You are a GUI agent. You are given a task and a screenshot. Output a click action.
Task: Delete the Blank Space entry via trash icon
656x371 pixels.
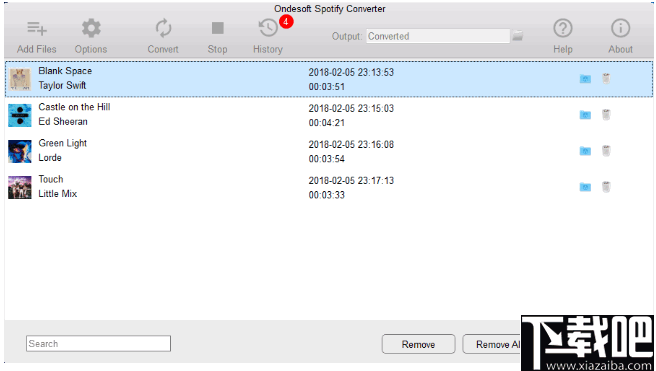tap(606, 78)
